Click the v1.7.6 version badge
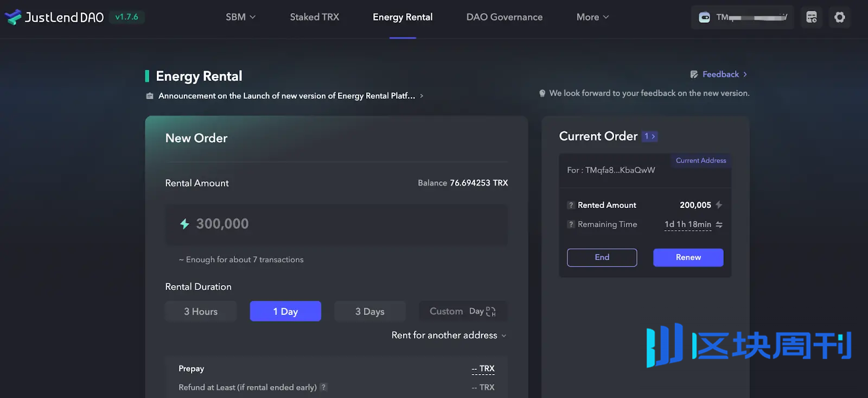 pos(127,17)
